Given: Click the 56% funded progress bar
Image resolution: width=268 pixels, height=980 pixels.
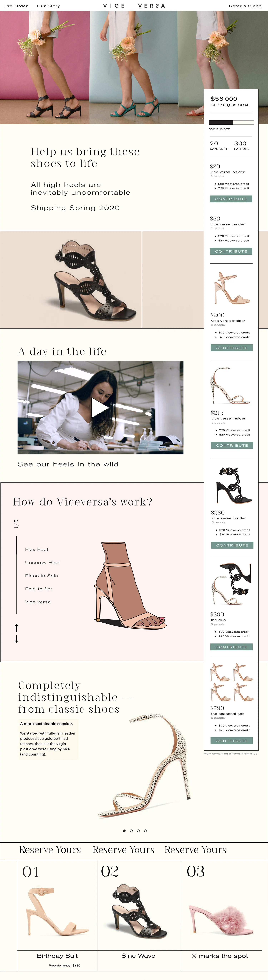Looking at the screenshot, I should click(231, 123).
